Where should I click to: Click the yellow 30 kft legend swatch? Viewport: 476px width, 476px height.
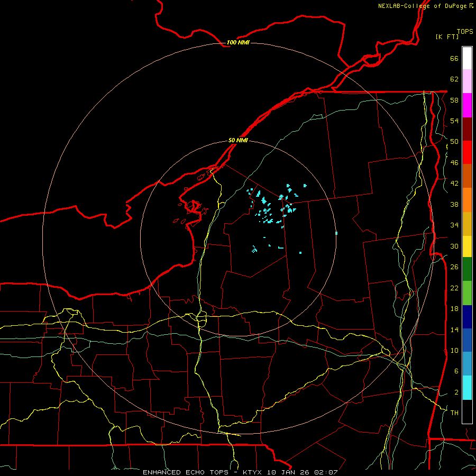(x=467, y=246)
